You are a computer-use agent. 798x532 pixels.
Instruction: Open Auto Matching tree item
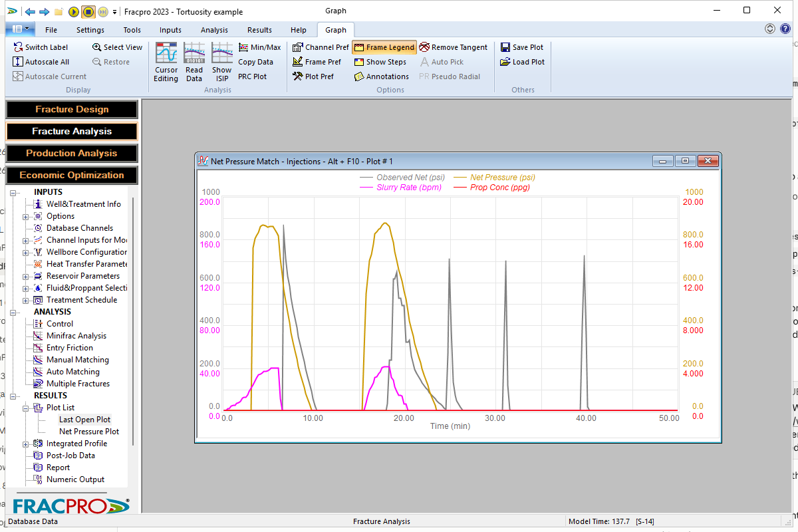click(x=73, y=372)
